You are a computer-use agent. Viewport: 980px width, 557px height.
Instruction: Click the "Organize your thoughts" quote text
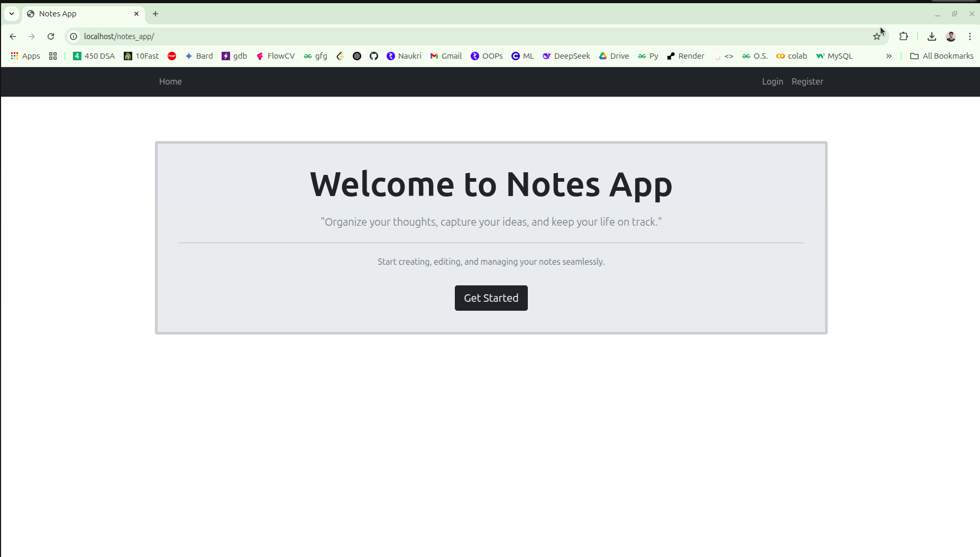click(491, 222)
